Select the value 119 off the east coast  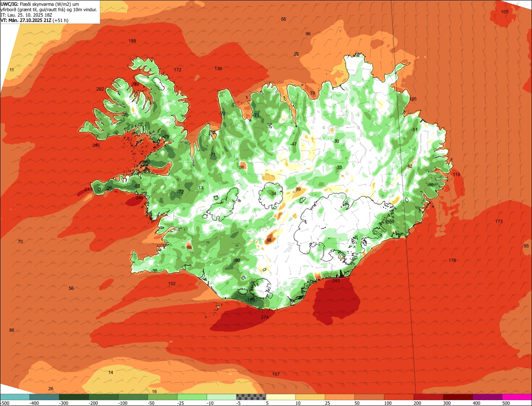click(456, 174)
